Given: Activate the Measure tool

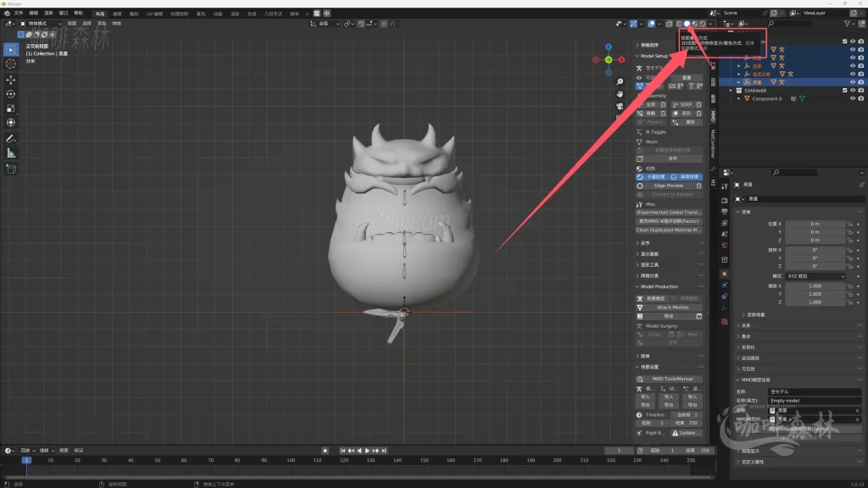Looking at the screenshot, I should tap(11, 153).
